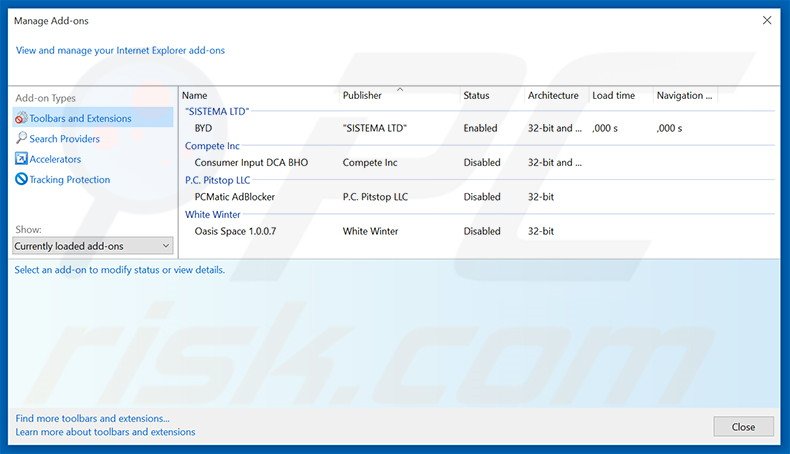Open the Currently loaded add-ons dropdown

(x=93, y=246)
